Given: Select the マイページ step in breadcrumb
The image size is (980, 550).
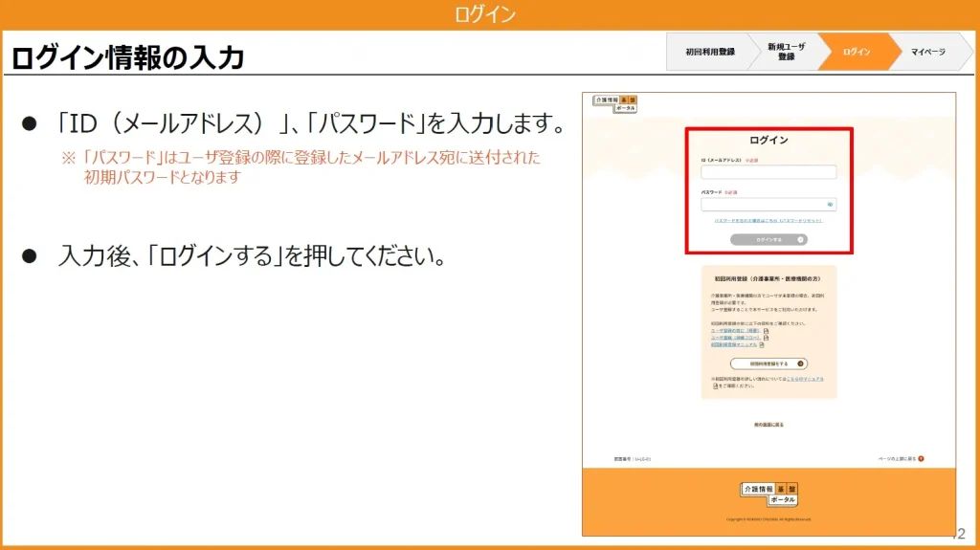Looking at the screenshot, I should [x=926, y=52].
